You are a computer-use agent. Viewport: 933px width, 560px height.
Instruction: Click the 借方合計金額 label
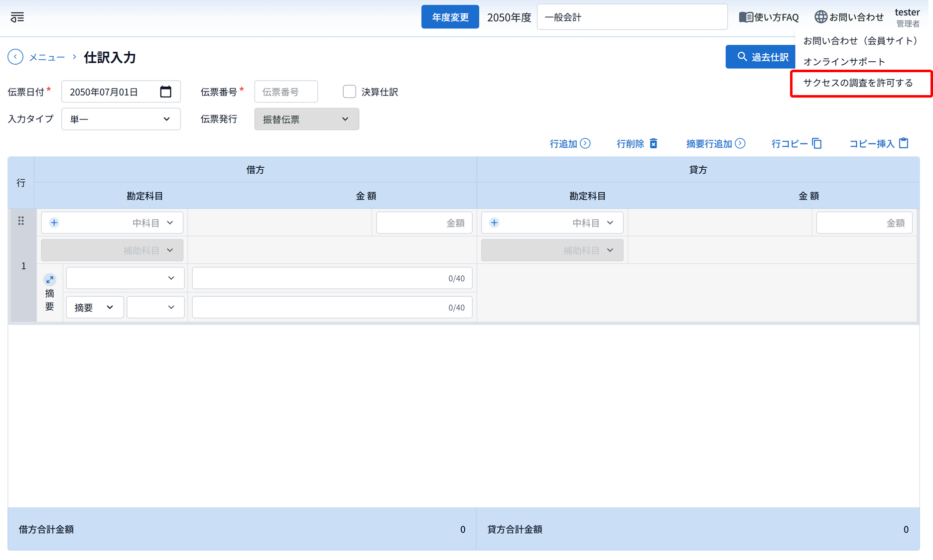coord(46,529)
